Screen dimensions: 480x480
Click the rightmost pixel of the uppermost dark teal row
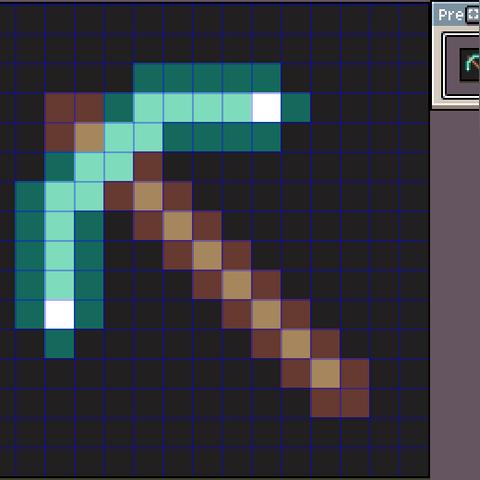(x=266, y=78)
